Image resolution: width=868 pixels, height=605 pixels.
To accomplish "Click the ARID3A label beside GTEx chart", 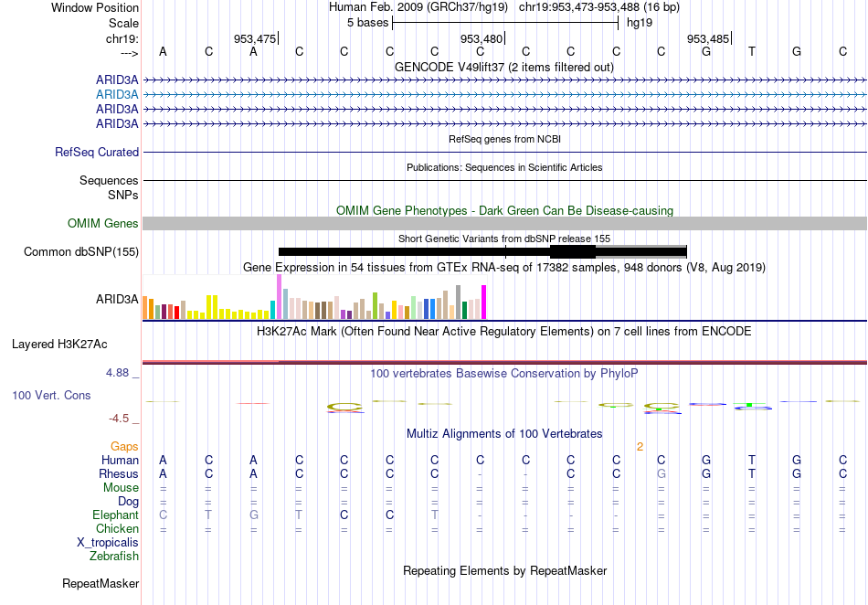I will point(117,299).
